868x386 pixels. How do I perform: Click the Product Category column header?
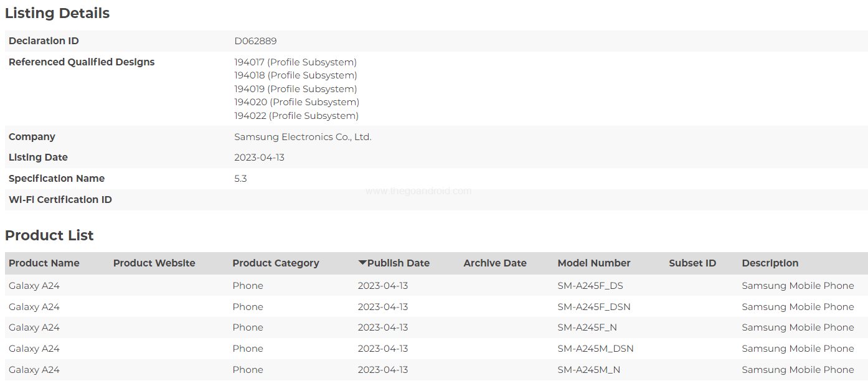click(275, 263)
